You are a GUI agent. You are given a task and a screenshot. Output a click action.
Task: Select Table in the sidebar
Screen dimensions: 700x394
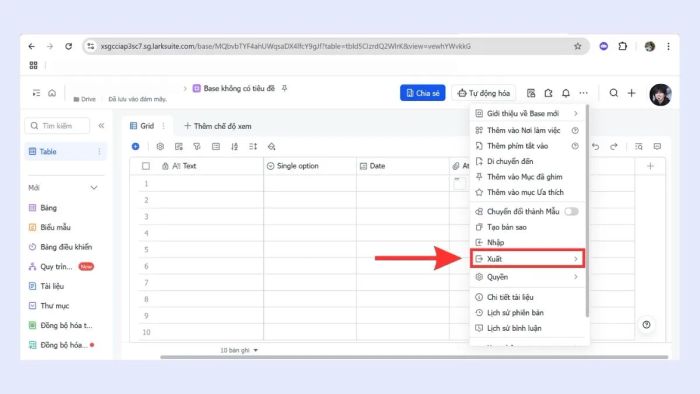65,152
